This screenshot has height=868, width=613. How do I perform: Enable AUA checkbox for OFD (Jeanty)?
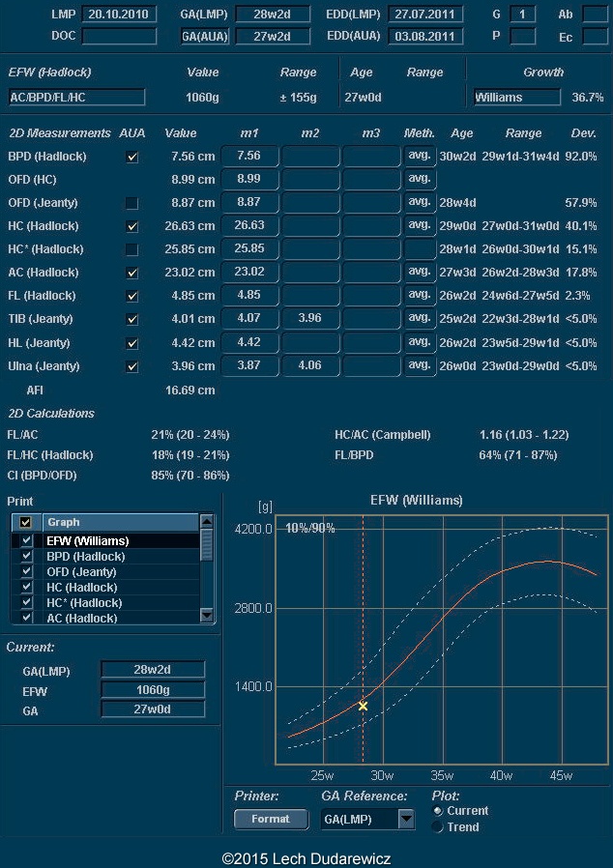pos(131,203)
